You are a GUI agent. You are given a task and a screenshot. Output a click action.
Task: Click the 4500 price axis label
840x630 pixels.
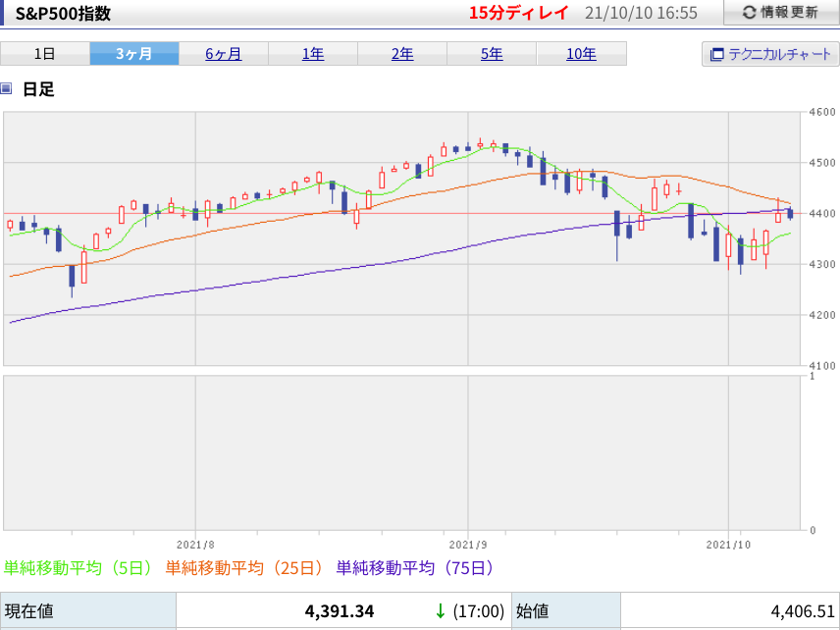click(x=823, y=163)
